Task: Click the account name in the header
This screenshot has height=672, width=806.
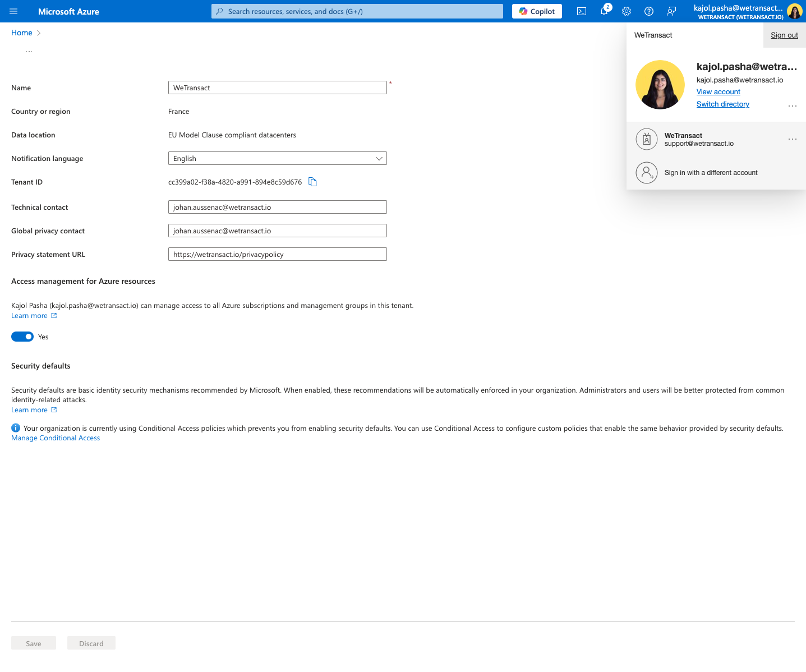Action: 738,8
